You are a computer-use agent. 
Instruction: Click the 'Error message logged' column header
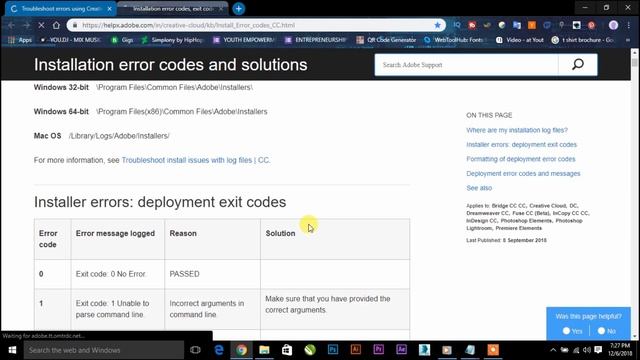(x=118, y=239)
